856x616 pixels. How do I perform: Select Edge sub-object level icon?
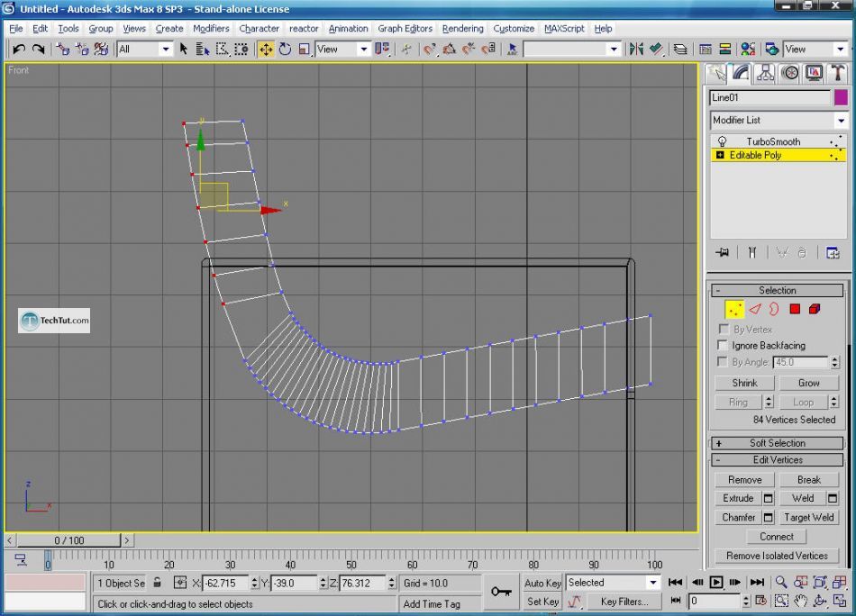click(x=755, y=310)
